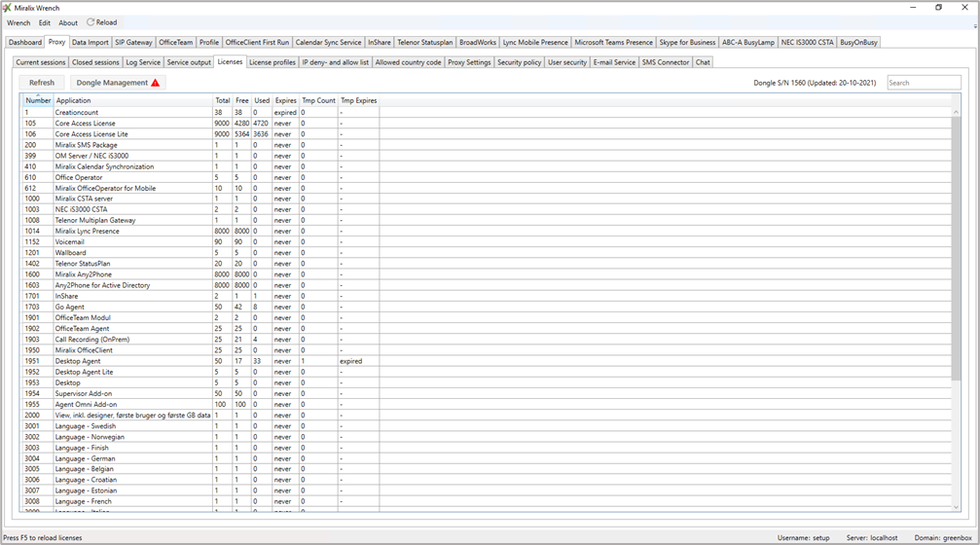The width and height of the screenshot is (980, 545).
Task: Sort by the Expires column header
Action: pyautogui.click(x=285, y=100)
